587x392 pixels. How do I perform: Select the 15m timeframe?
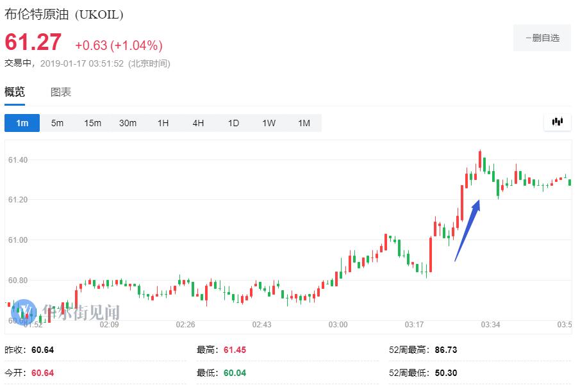coord(93,123)
